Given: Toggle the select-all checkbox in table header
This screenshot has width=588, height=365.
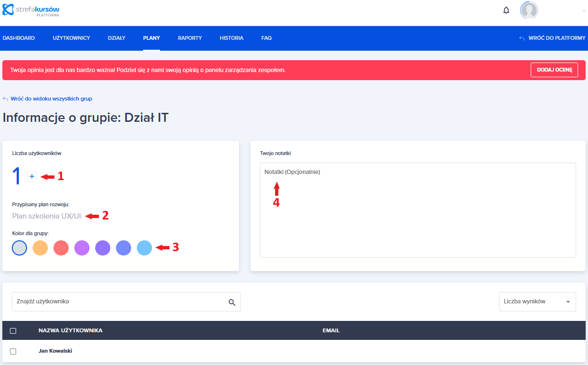Looking at the screenshot, I should point(13,331).
